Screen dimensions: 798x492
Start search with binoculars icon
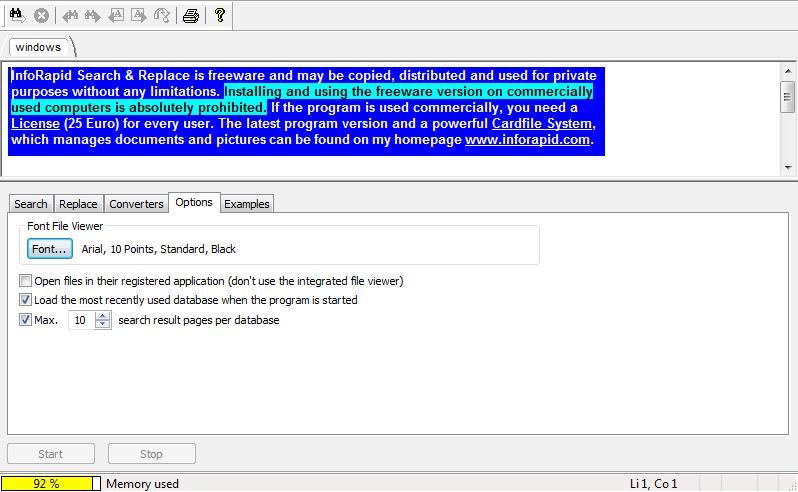17,15
